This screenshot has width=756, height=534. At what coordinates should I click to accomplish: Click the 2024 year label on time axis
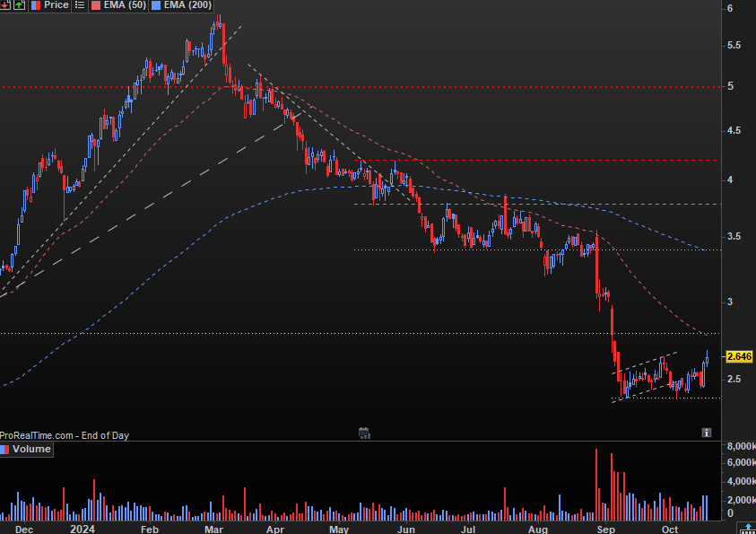point(82,530)
